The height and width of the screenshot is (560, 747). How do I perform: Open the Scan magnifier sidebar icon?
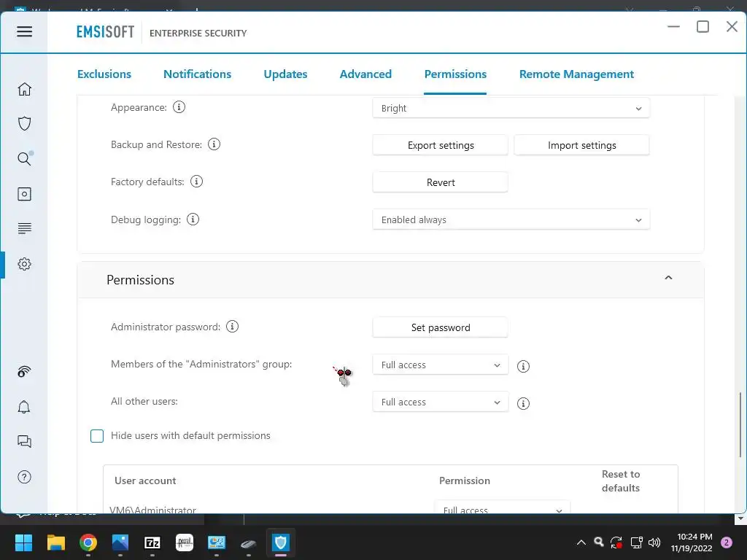click(24, 158)
